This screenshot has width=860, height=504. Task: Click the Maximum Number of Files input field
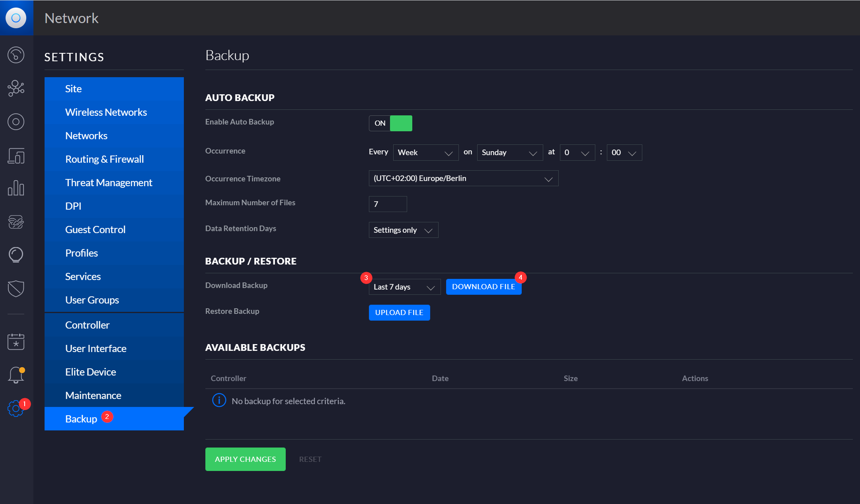388,204
